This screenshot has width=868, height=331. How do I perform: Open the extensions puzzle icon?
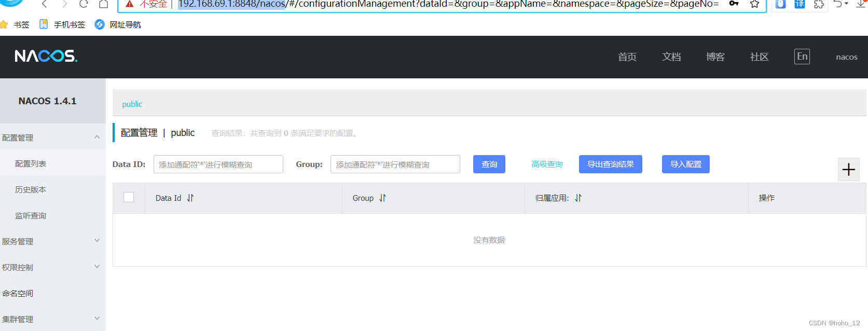pyautogui.click(x=819, y=4)
